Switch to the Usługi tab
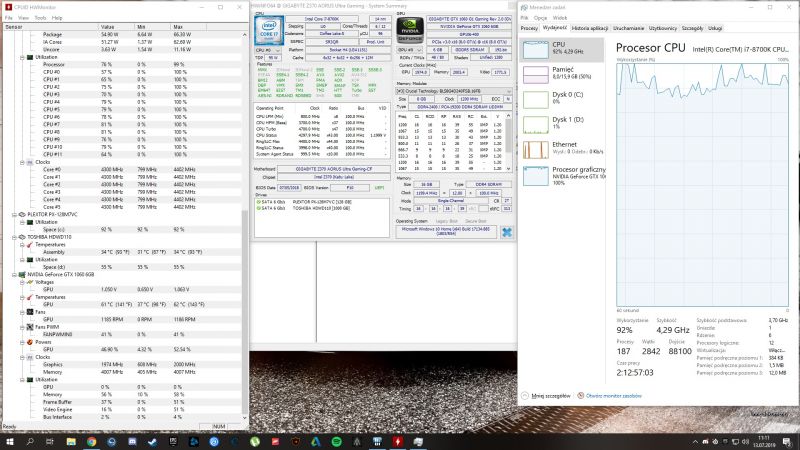 click(715, 28)
